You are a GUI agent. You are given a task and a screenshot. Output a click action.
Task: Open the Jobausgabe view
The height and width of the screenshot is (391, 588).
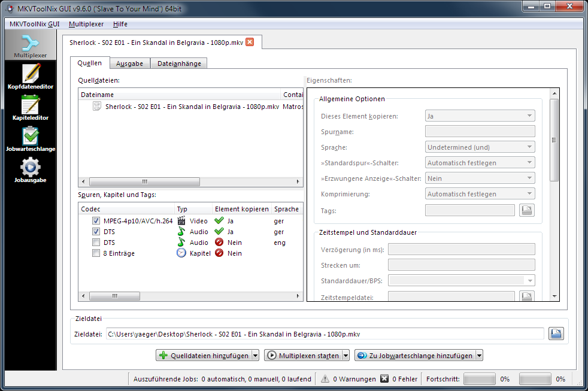[31, 170]
